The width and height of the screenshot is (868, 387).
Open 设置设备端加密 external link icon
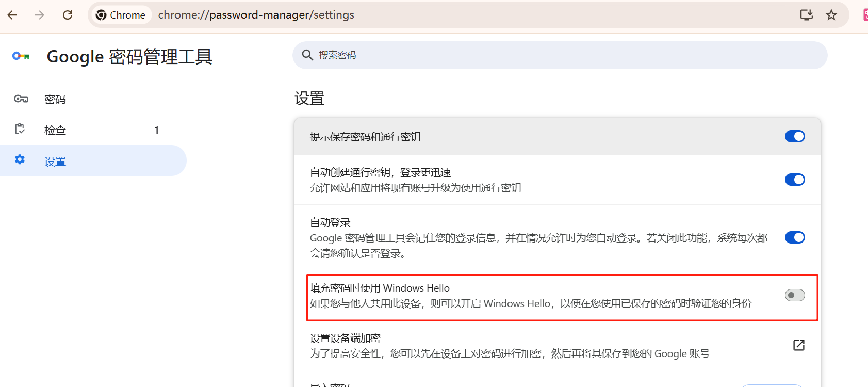point(799,345)
